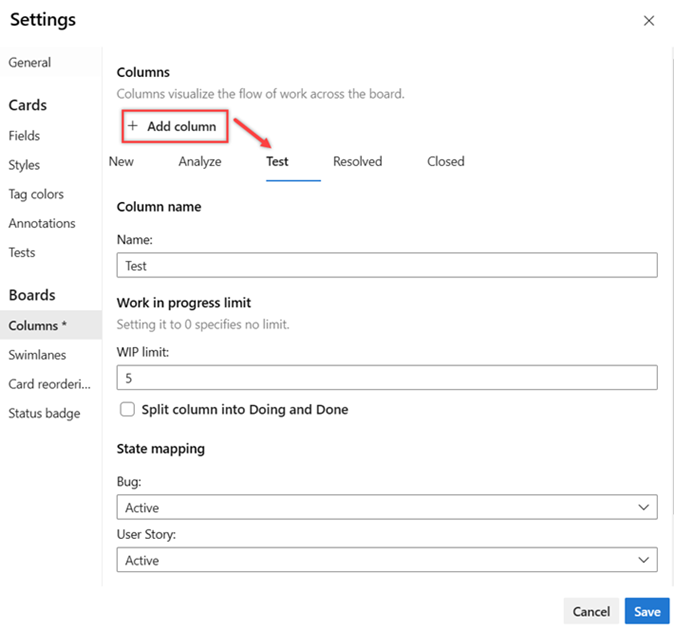Select the Analyze column tab

[200, 162]
